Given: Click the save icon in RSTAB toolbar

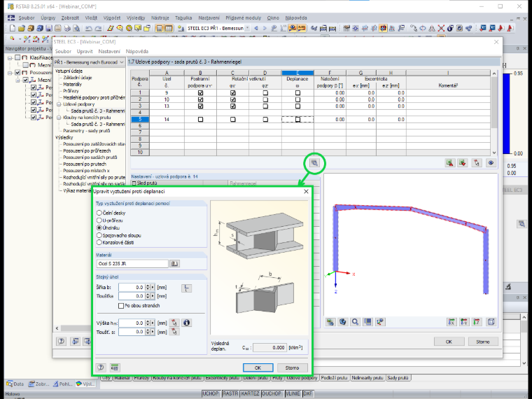Looking at the screenshot, I should tap(49, 28).
